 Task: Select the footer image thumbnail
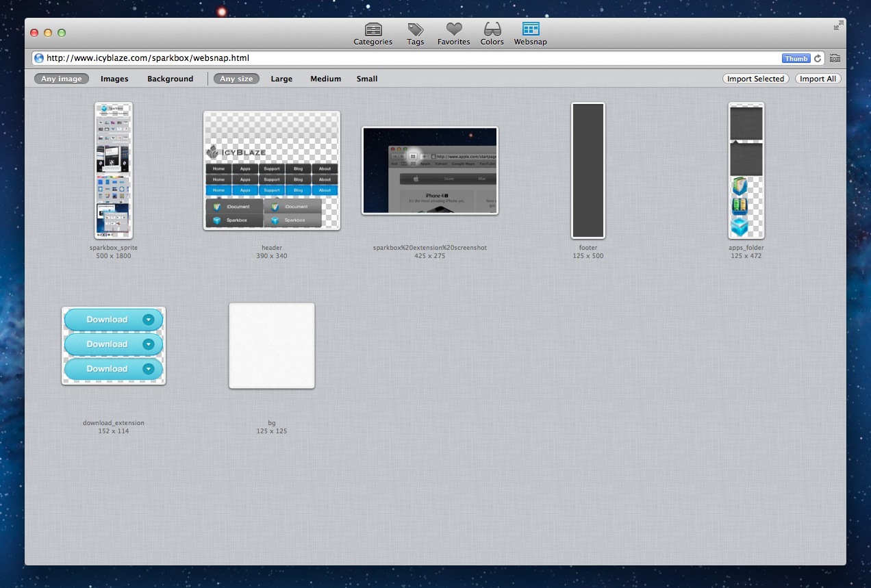[588, 170]
